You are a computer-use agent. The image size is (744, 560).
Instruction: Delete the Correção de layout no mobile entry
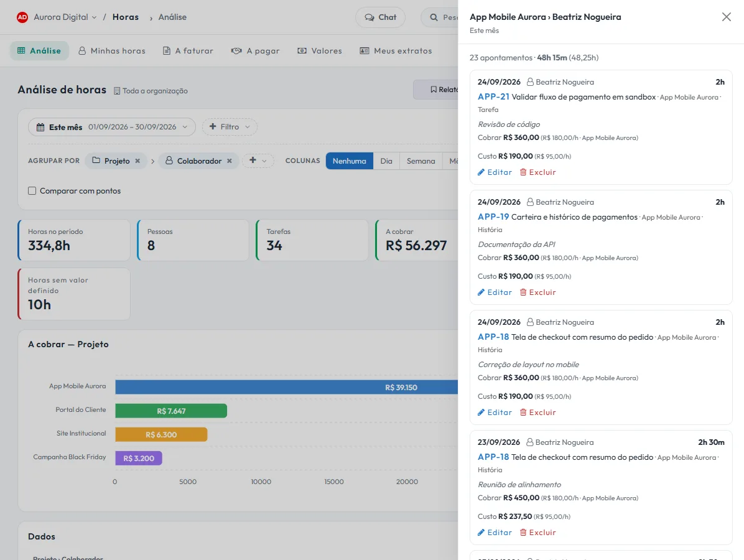(x=537, y=413)
